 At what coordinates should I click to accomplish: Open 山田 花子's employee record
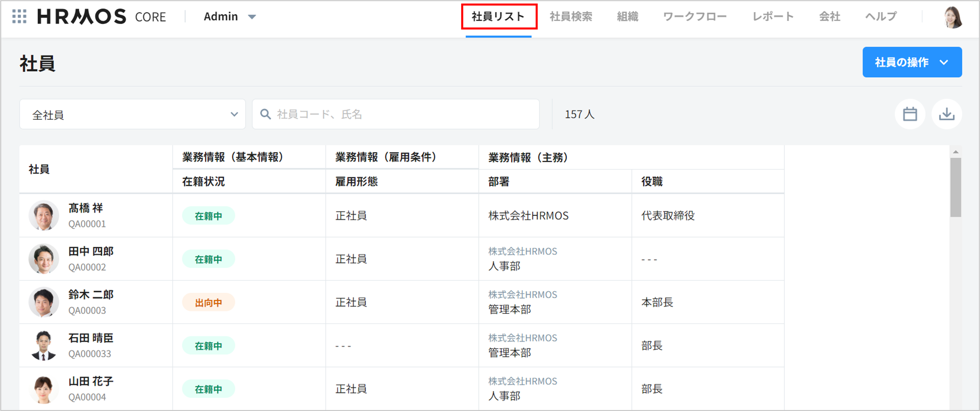[x=91, y=381]
